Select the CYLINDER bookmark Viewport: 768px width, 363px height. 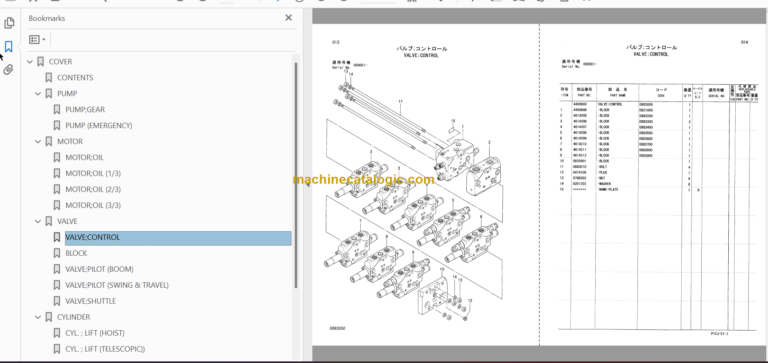73,317
